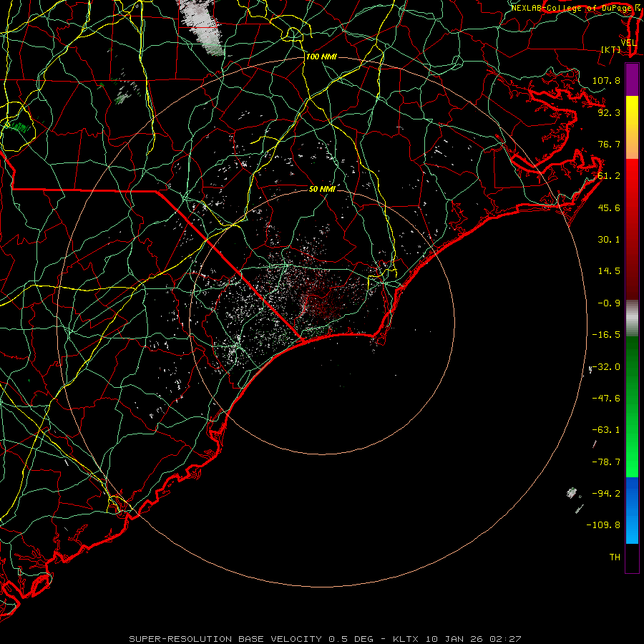Click the 50 NMI range ring label
The height and width of the screenshot is (644, 644).
[323, 189]
